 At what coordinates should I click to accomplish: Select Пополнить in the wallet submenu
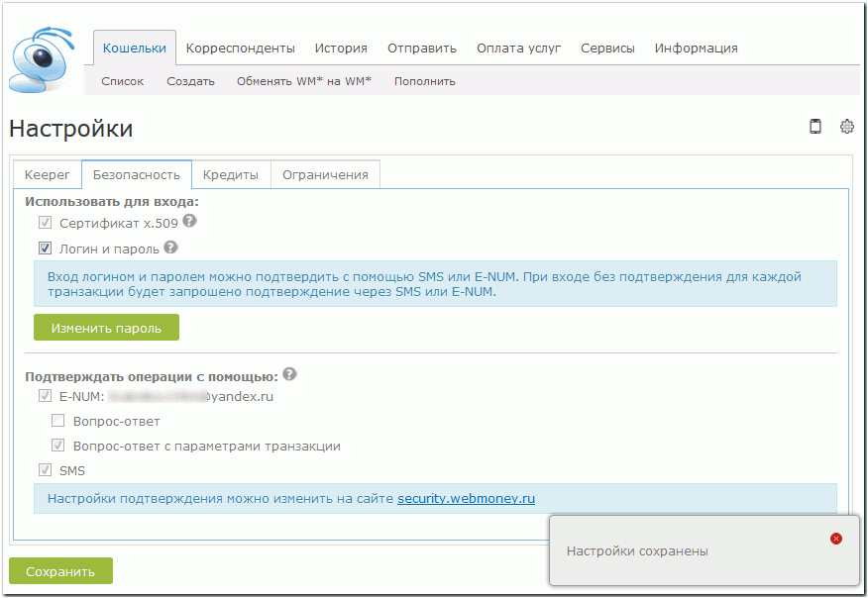(x=424, y=81)
